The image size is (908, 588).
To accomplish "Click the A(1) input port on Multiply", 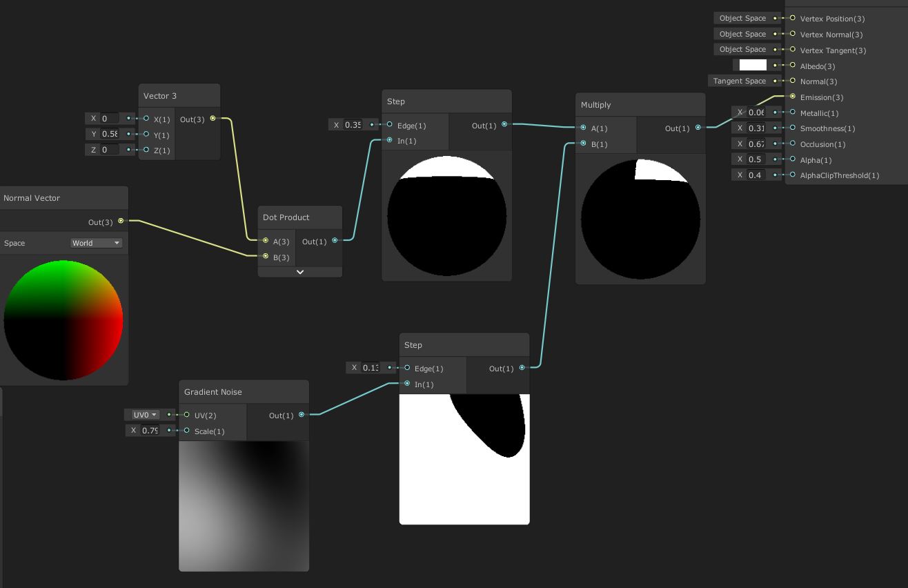I will (x=584, y=128).
